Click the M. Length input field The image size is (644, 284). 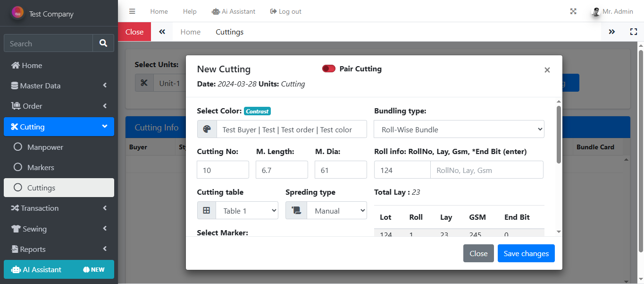click(282, 170)
